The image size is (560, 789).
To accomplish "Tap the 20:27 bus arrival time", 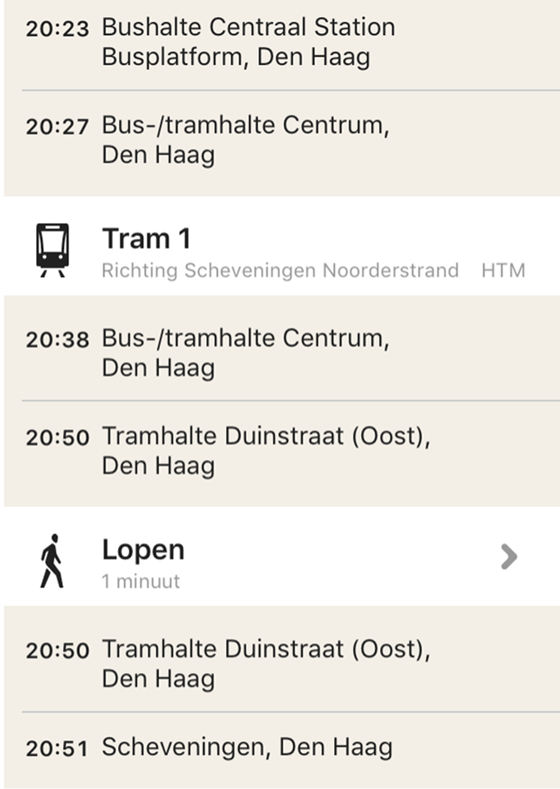I will point(57,126).
